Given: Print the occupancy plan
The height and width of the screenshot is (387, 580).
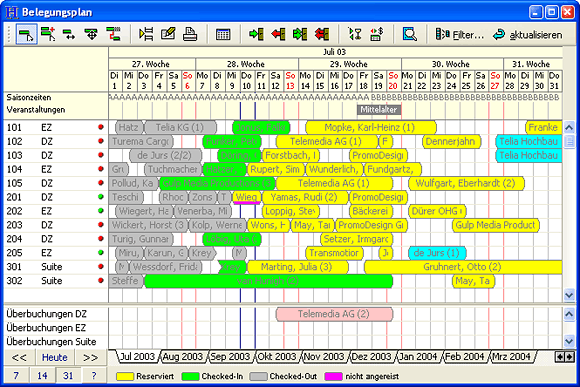Looking at the screenshot, I should click(x=190, y=34).
